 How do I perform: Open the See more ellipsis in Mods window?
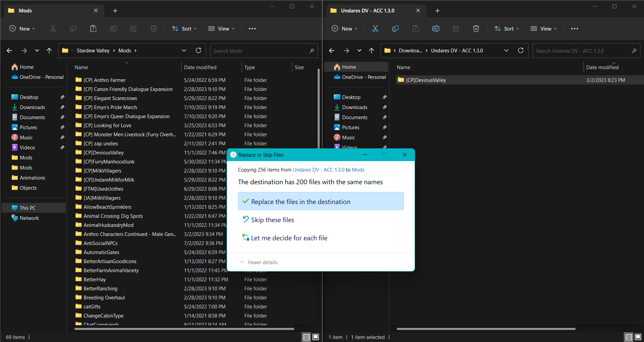pyautogui.click(x=252, y=29)
